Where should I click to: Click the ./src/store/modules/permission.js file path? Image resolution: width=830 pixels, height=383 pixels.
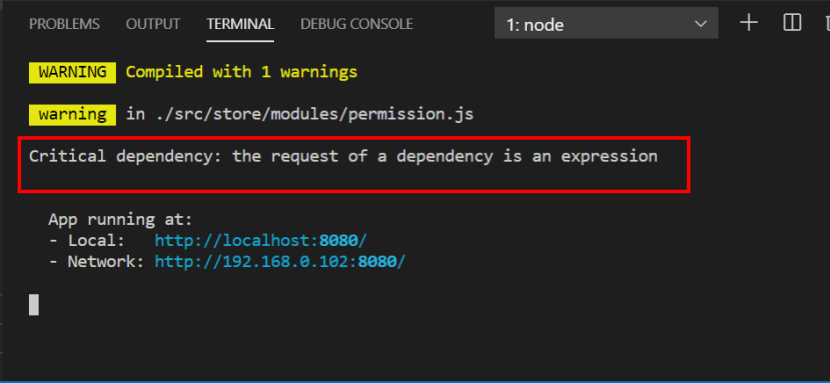click(314, 114)
